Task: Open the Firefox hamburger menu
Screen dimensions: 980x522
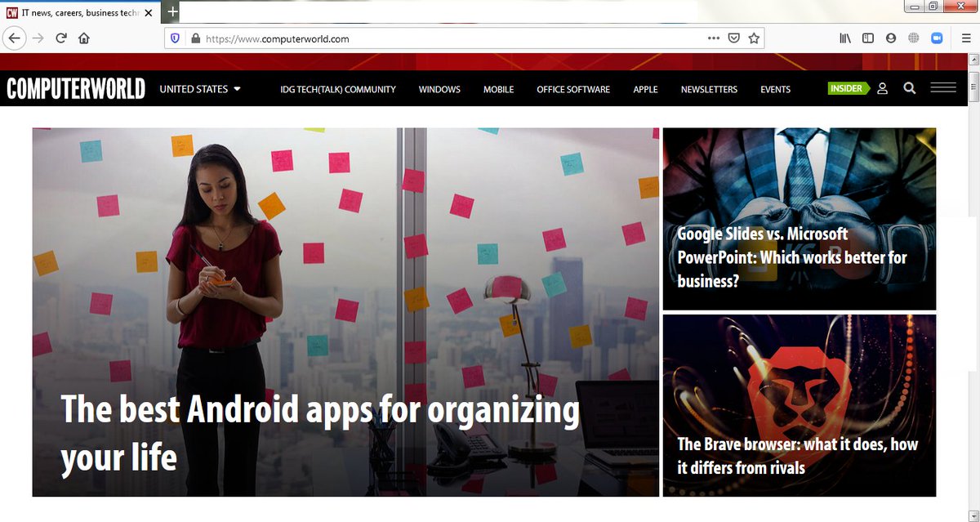Action: (x=965, y=38)
